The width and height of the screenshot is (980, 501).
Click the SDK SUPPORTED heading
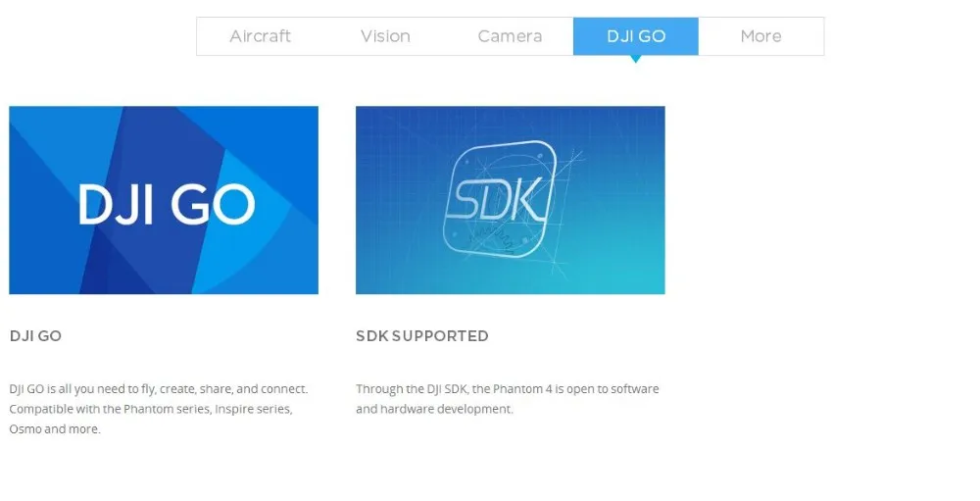422,336
